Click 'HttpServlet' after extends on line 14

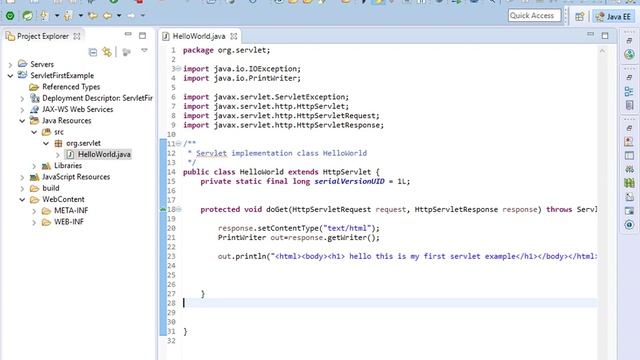[x=347, y=172]
